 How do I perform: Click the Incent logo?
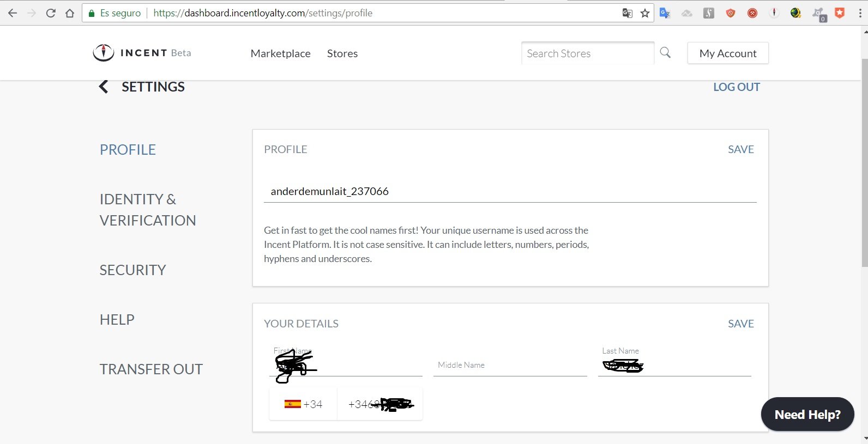[130, 53]
